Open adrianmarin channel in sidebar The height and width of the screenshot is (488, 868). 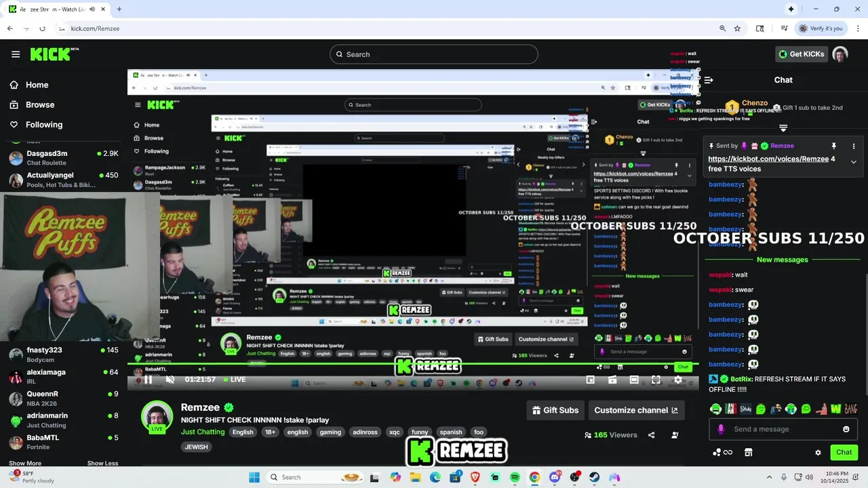click(x=64, y=420)
